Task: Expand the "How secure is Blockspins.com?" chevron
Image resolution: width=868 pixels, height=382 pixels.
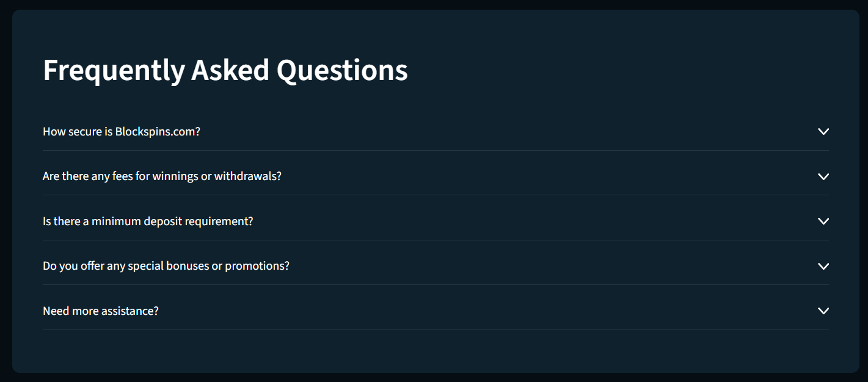Action: coord(823,131)
